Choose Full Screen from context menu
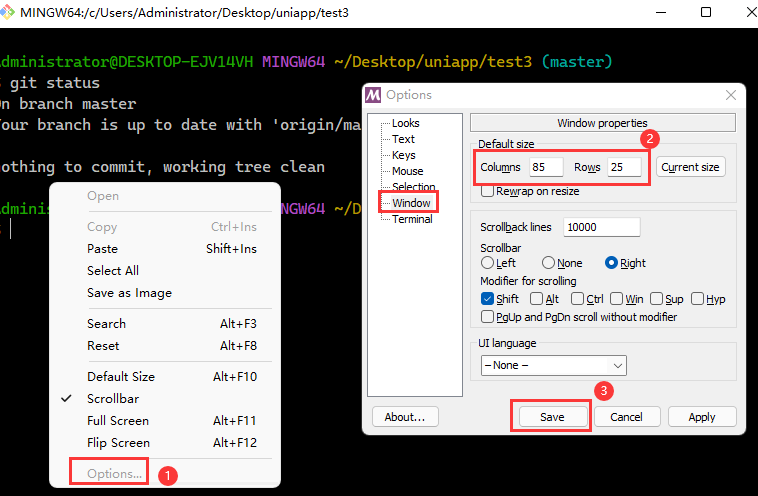Image resolution: width=758 pixels, height=496 pixels. (x=165, y=421)
